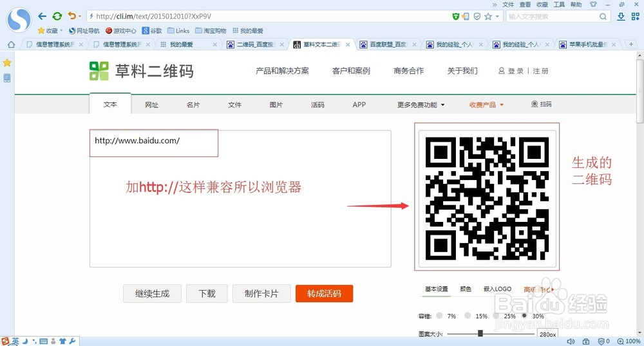
Task: Click the page vertical scrollbar
Action: pyautogui.click(x=640, y=91)
